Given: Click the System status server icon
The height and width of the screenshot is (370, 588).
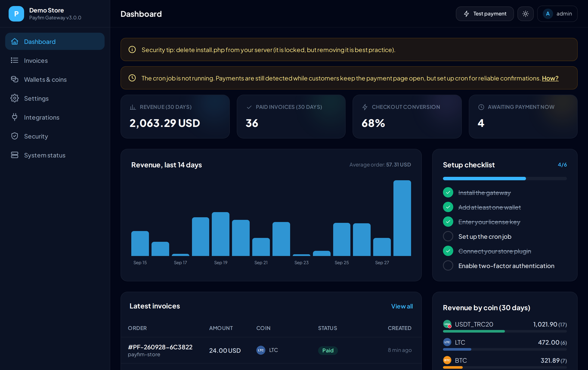Looking at the screenshot, I should (x=15, y=155).
